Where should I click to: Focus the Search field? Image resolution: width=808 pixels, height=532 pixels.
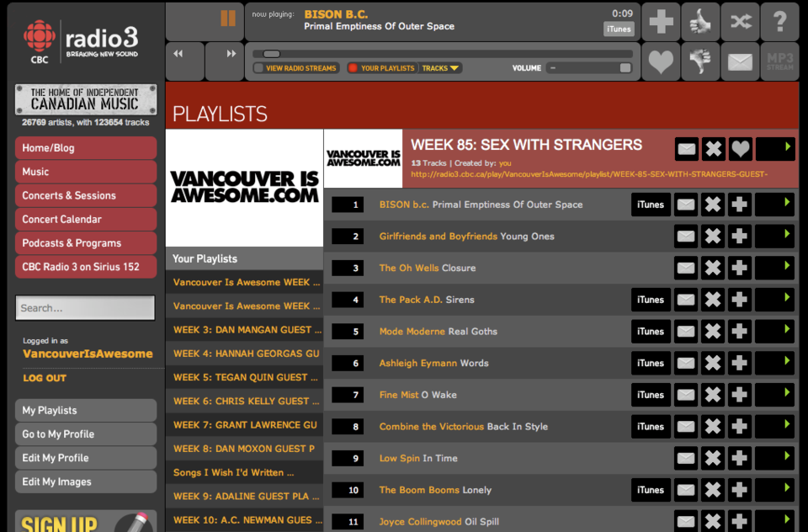coord(85,308)
